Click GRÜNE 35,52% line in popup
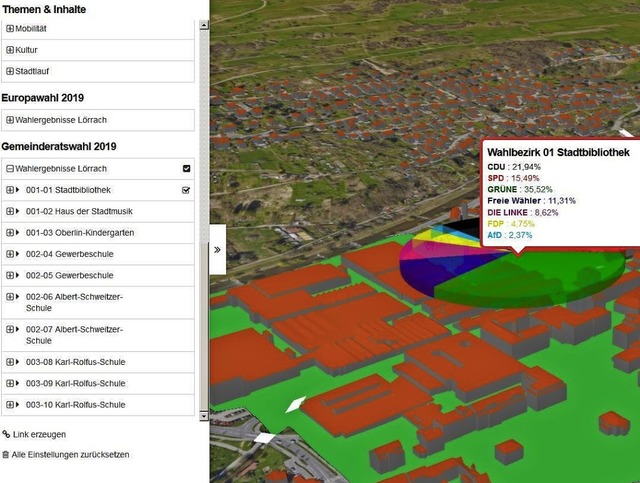The height and width of the screenshot is (483, 640). tap(520, 189)
